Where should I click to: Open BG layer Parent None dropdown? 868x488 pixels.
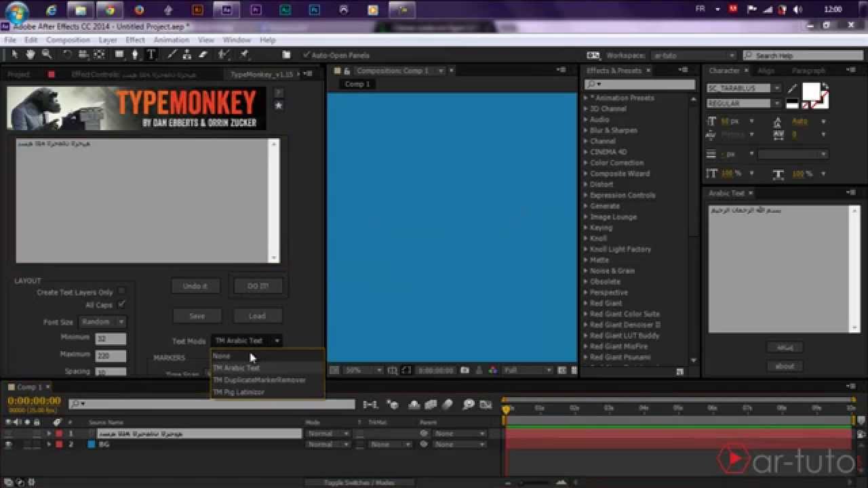460,445
